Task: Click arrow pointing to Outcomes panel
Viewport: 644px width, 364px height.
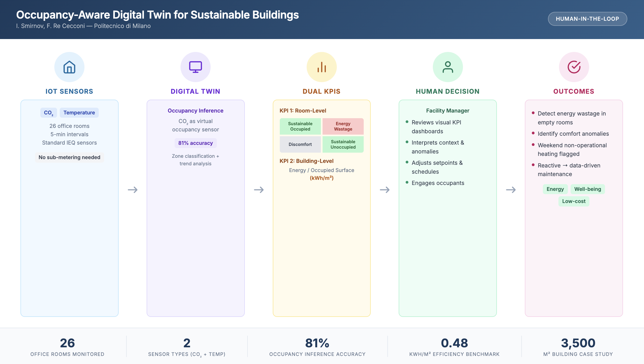Action: pyautogui.click(x=511, y=190)
